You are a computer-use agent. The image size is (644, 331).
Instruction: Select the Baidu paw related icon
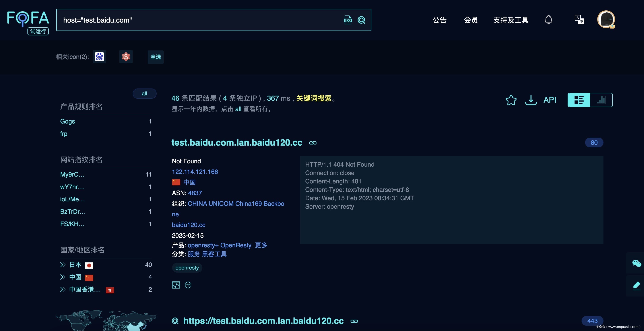pyautogui.click(x=99, y=57)
